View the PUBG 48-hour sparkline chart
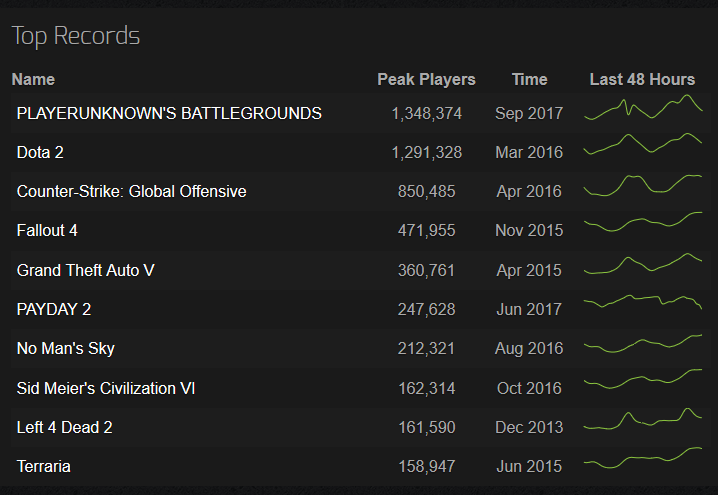This screenshot has height=495, width=718. [643, 108]
